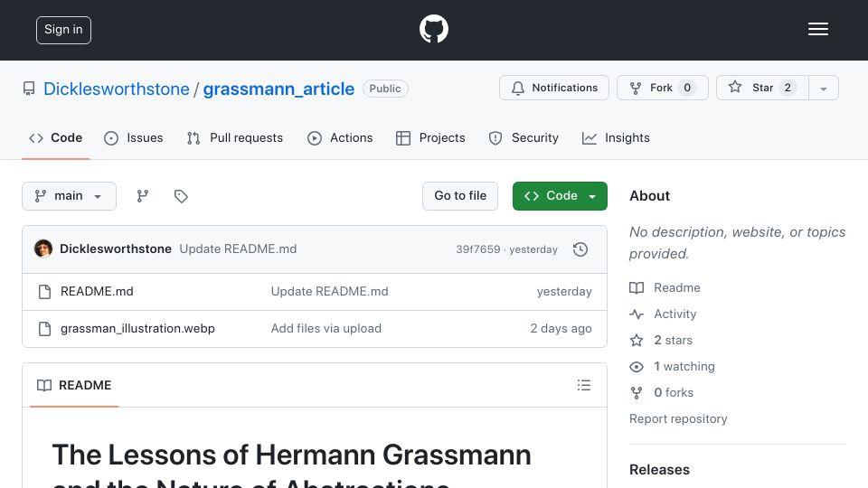The height and width of the screenshot is (488, 868).
Task: Click the Star count 2 badge
Action: click(788, 88)
